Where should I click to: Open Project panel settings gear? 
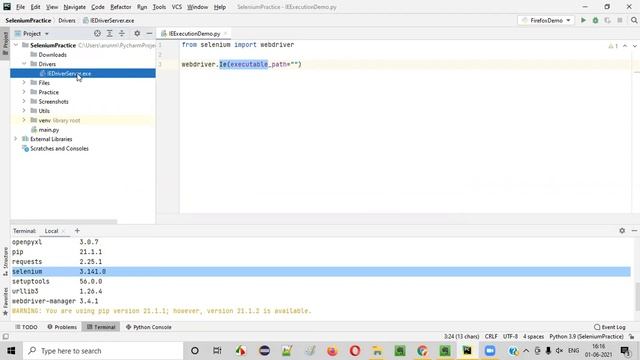click(x=137, y=33)
